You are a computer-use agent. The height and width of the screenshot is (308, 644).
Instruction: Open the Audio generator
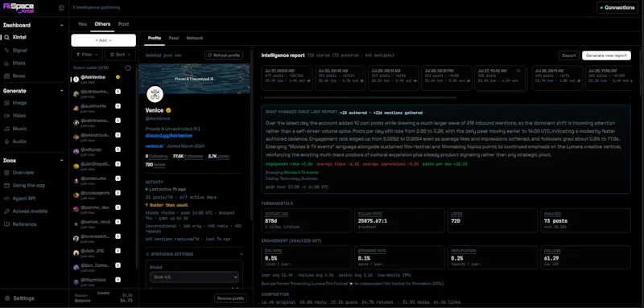19,142
